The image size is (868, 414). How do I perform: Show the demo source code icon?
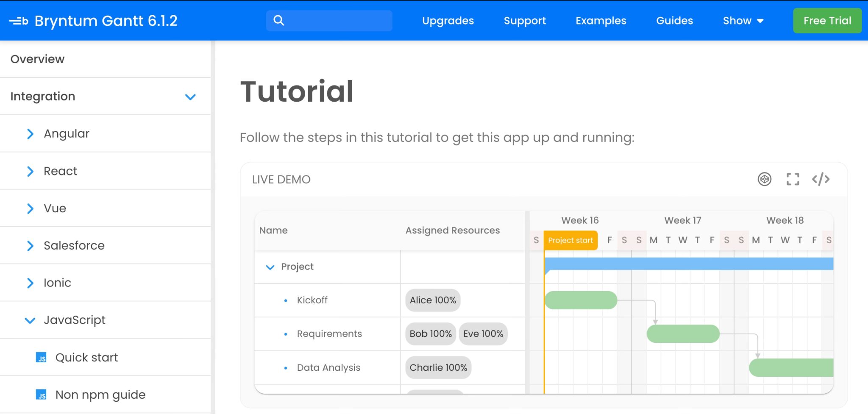tap(821, 179)
